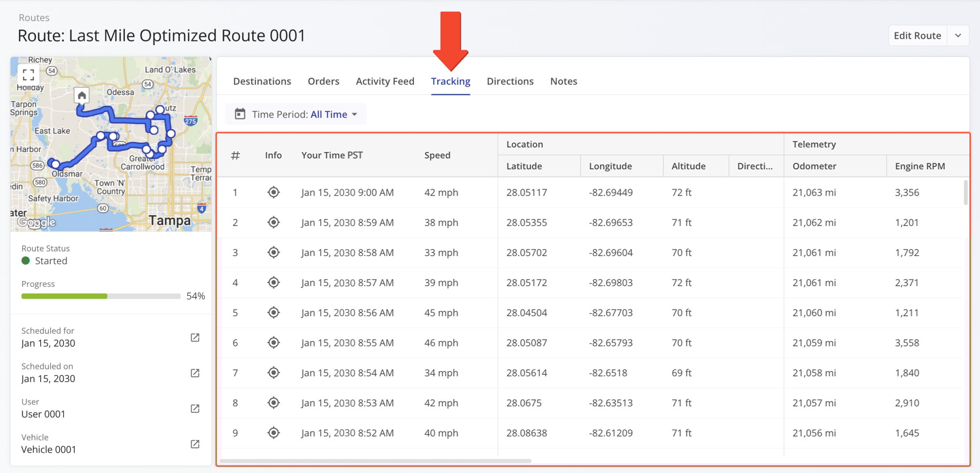
Task: Click the route progress bar
Action: click(100, 296)
